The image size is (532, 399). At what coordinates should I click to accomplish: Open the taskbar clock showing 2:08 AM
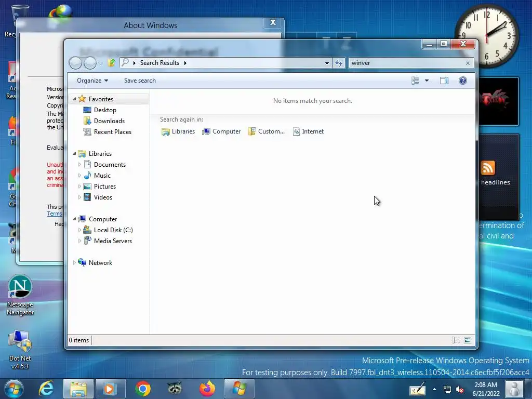click(486, 389)
